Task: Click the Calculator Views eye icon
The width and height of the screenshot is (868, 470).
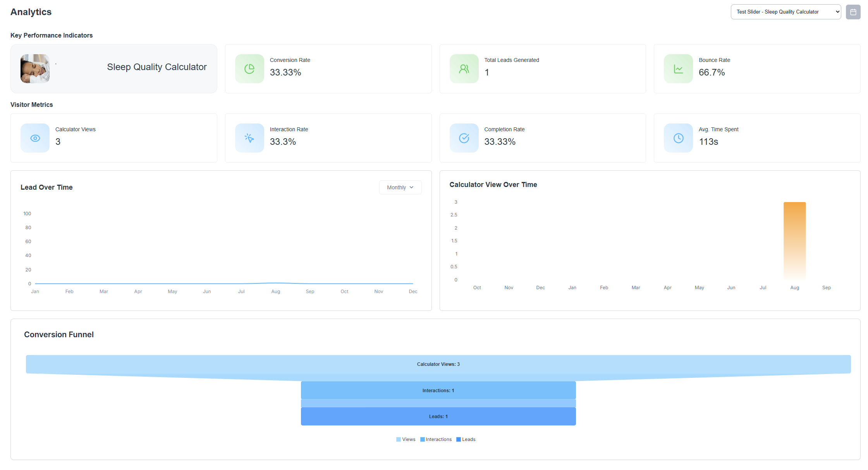Action: pos(35,138)
